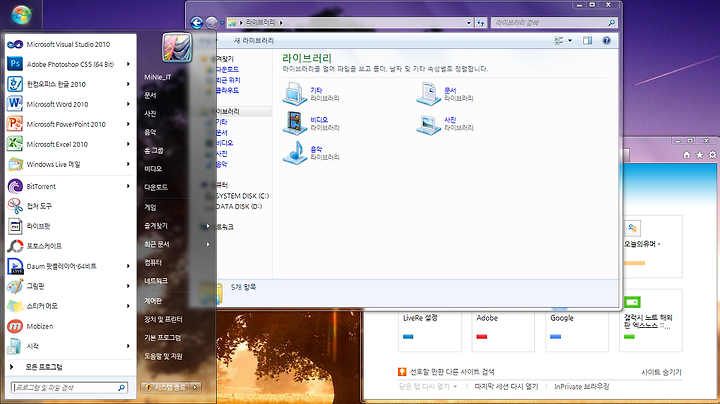This screenshot has height=404, width=720.
Task: Open Windows Live 메일
Action: pos(69,164)
